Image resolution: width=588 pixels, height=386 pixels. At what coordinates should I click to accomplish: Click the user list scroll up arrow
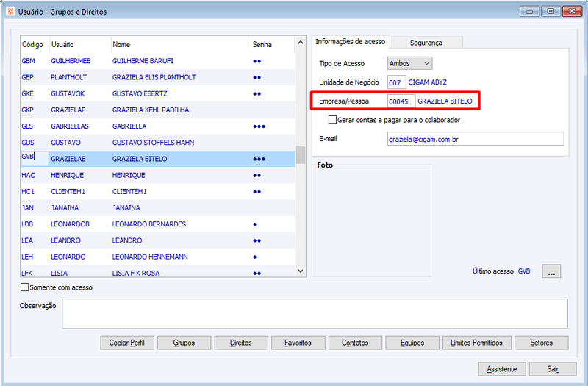tap(301, 43)
